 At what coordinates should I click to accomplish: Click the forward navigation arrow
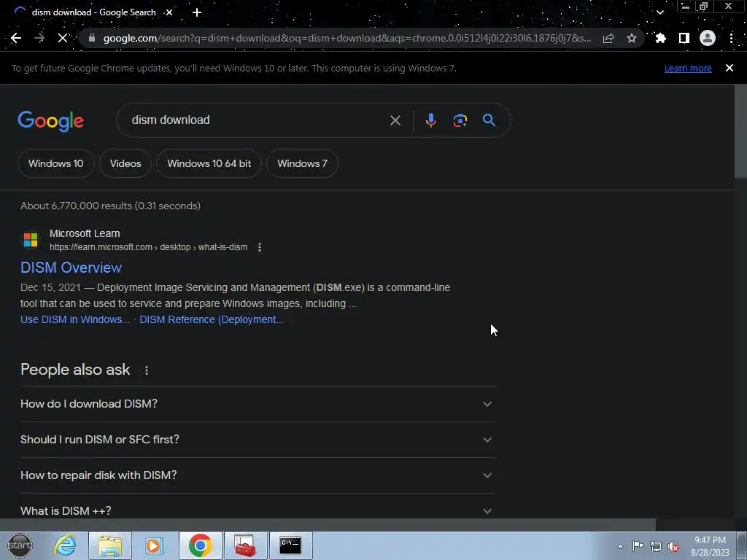coord(39,38)
